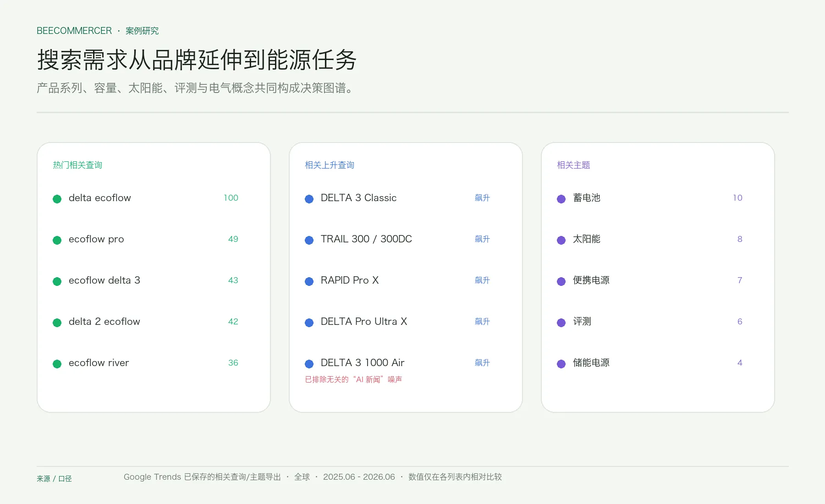Click the 热门相关查询 card heading
The image size is (825, 504).
click(x=77, y=165)
